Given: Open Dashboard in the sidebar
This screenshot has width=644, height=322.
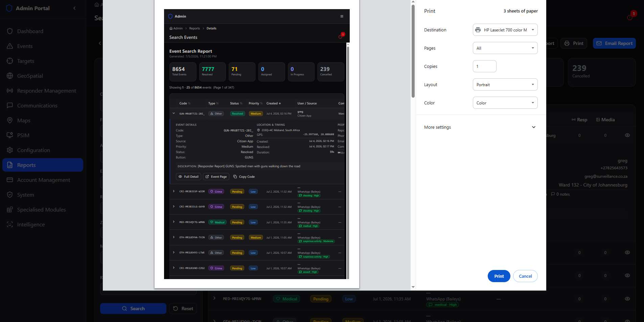Looking at the screenshot, I should coord(43,31).
